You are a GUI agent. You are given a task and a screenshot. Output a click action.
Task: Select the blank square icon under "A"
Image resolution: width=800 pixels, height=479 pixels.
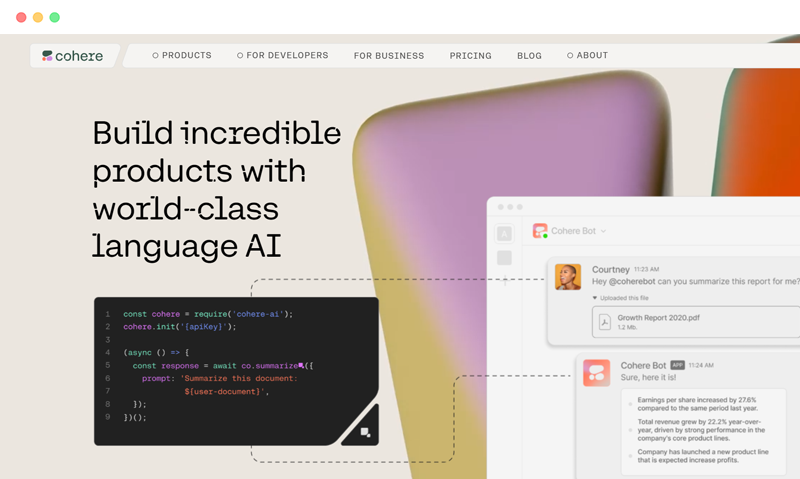505,258
